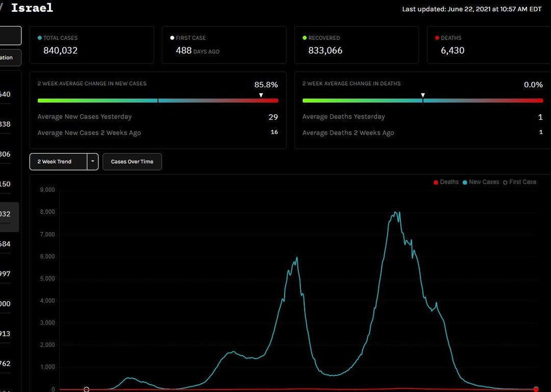Click the First Case circle marker on chart
This screenshot has height=392, width=551.
[x=86, y=389]
